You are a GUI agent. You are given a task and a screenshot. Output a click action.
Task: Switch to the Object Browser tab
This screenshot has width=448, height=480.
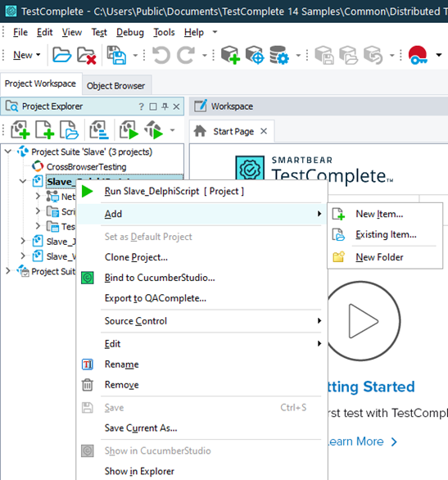pyautogui.click(x=115, y=86)
